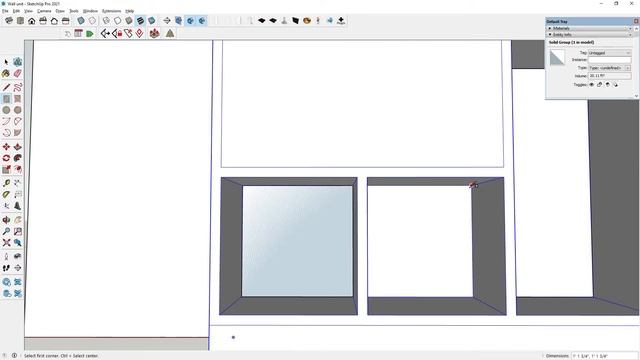
Task: Click the entity material swatch thumbnail
Action: point(557,58)
